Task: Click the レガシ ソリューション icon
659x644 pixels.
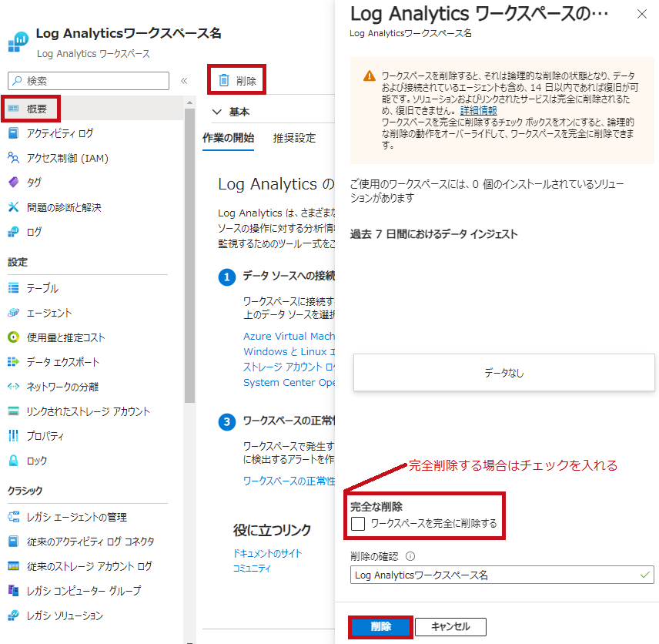Action: pos(13,615)
